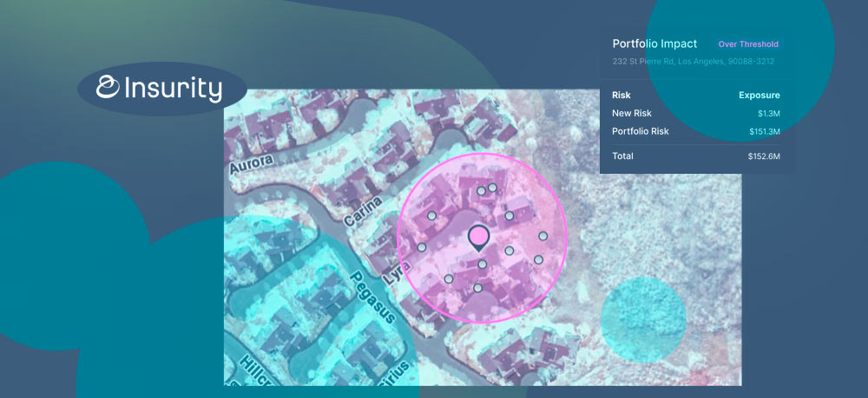Click the Insurity logo

point(160,89)
